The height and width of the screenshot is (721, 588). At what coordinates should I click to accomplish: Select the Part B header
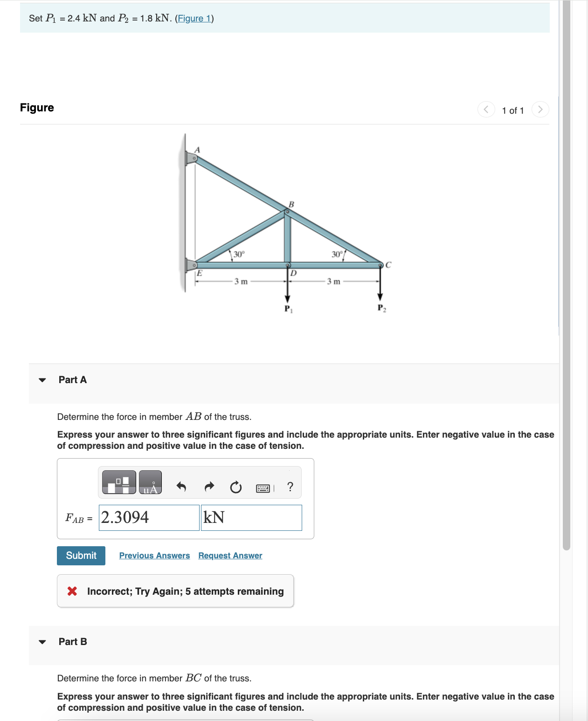72,641
